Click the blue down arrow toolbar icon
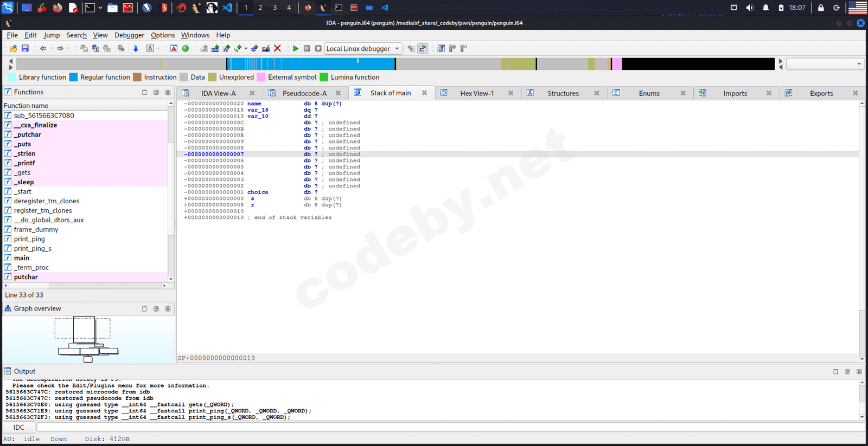 point(136,49)
